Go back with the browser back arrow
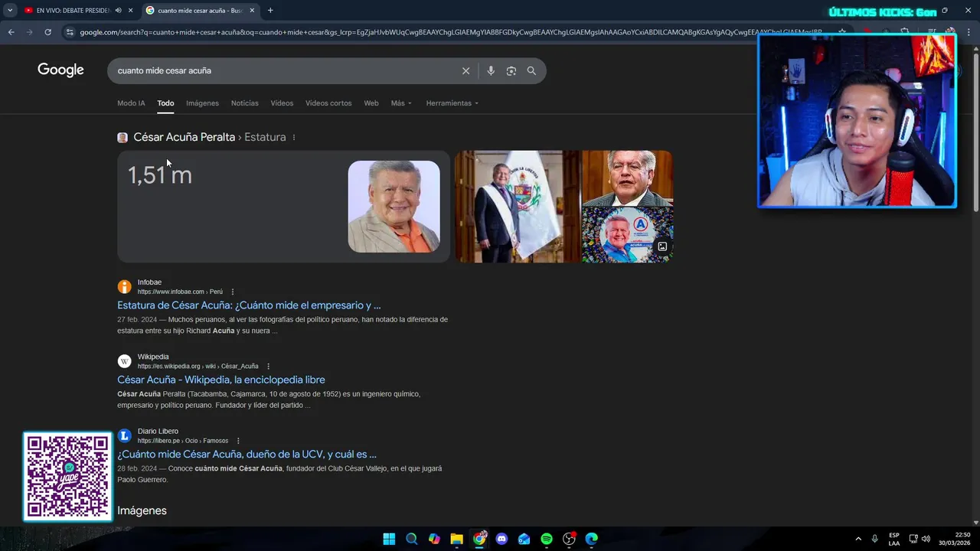980x551 pixels. (x=11, y=32)
